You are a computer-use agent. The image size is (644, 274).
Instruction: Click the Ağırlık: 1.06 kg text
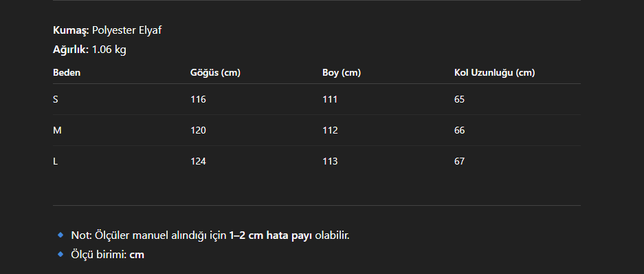tap(89, 50)
